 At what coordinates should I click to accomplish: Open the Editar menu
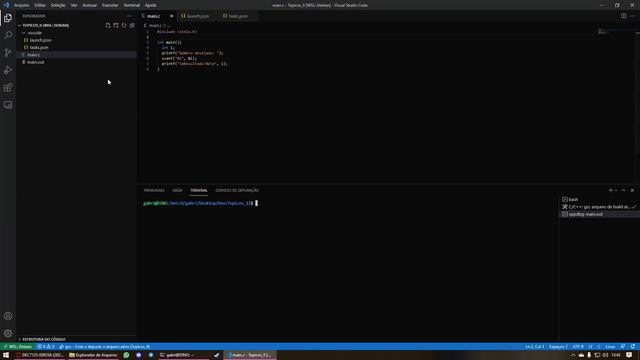coord(40,5)
